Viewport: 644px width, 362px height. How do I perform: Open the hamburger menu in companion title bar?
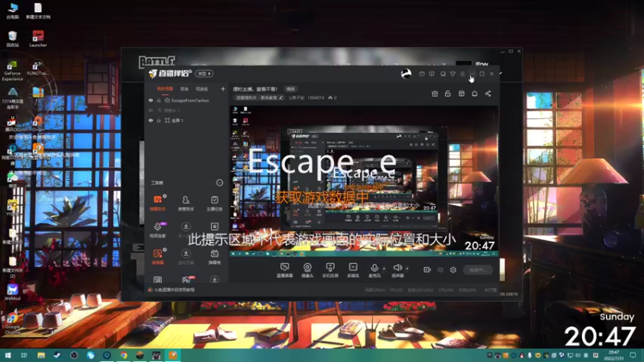click(462, 74)
